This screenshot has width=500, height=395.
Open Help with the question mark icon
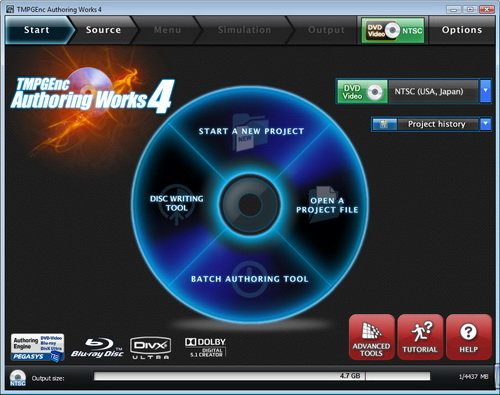[469, 337]
